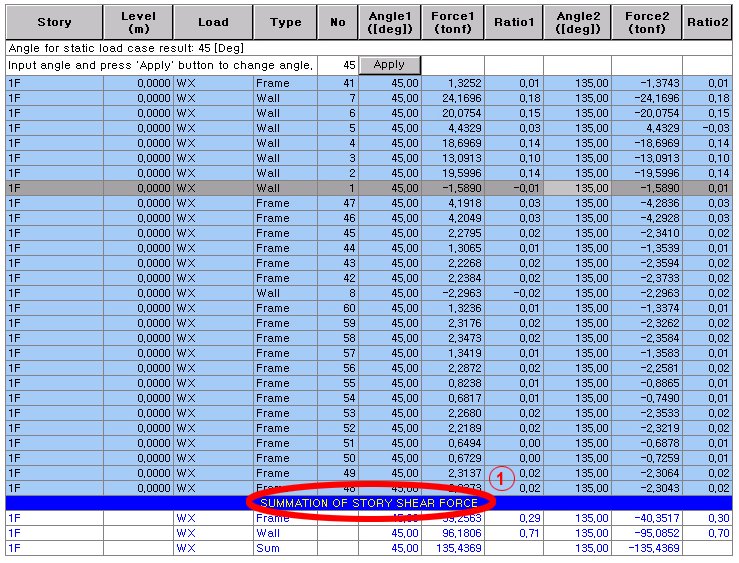Click the Force1 (tonf) column header

pyautogui.click(x=452, y=21)
